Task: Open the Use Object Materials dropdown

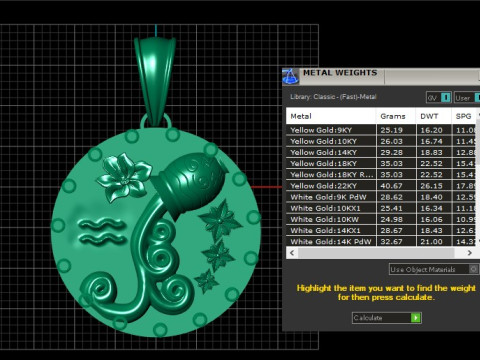Action: click(x=434, y=269)
